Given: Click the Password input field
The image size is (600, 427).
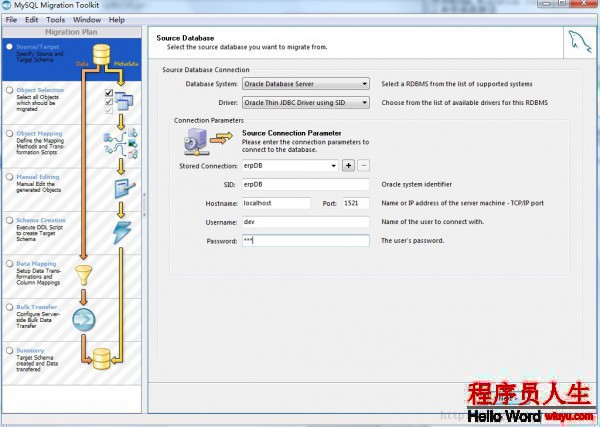Looking at the screenshot, I should [x=306, y=241].
